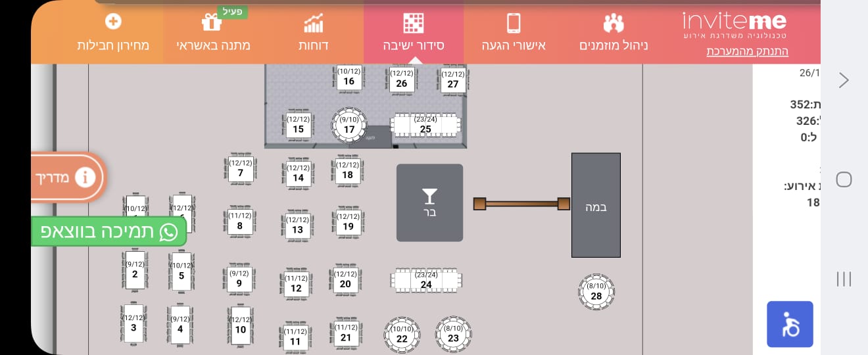
Task: Click the phone icon for arrival confirmations
Action: coord(514,23)
